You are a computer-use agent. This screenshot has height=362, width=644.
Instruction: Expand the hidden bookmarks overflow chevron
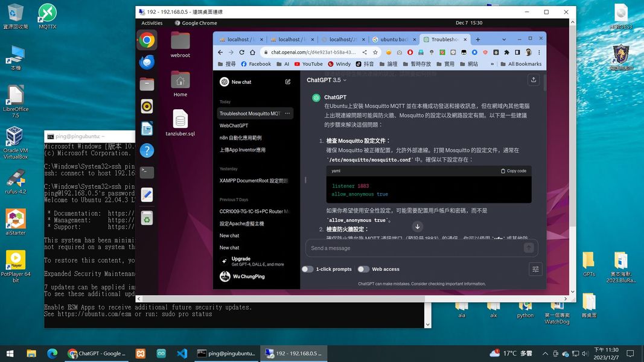[492, 64]
